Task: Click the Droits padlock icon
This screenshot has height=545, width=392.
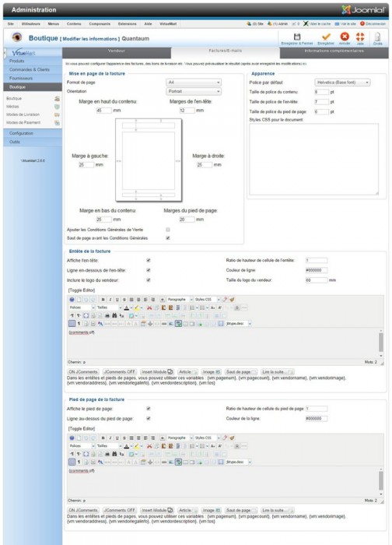Action: 377,37
